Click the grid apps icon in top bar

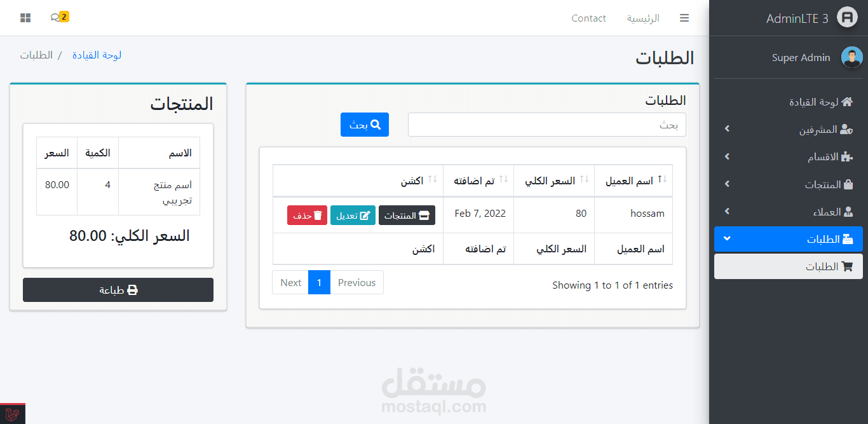(x=25, y=17)
